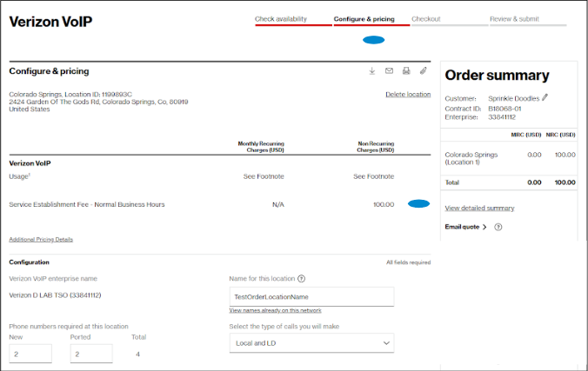Click View names already on this network
Image resolution: width=588 pixels, height=371 pixels.
(275, 311)
